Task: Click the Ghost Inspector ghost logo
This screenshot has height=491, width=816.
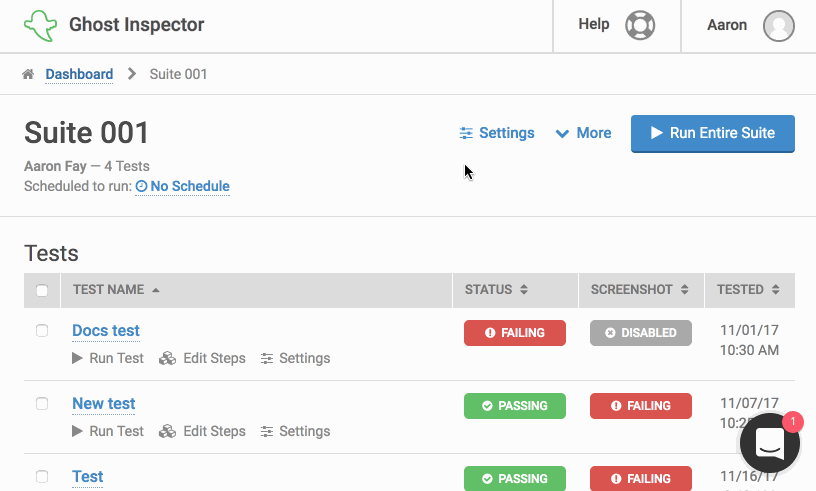Action: [41, 26]
